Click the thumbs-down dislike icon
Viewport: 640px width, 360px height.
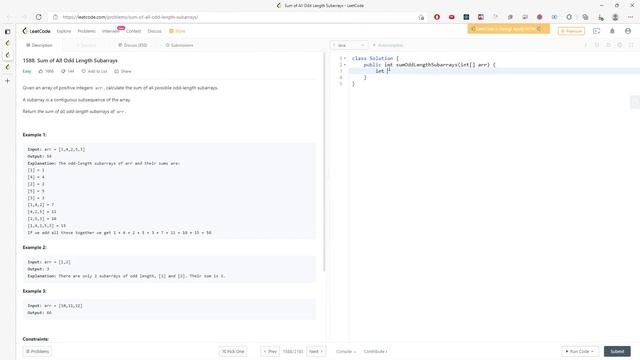pyautogui.click(x=63, y=71)
